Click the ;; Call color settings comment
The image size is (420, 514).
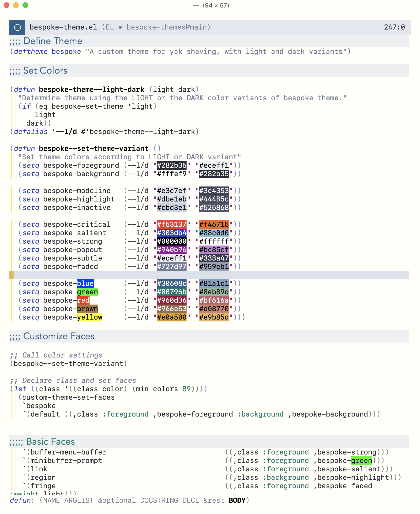[56, 355]
